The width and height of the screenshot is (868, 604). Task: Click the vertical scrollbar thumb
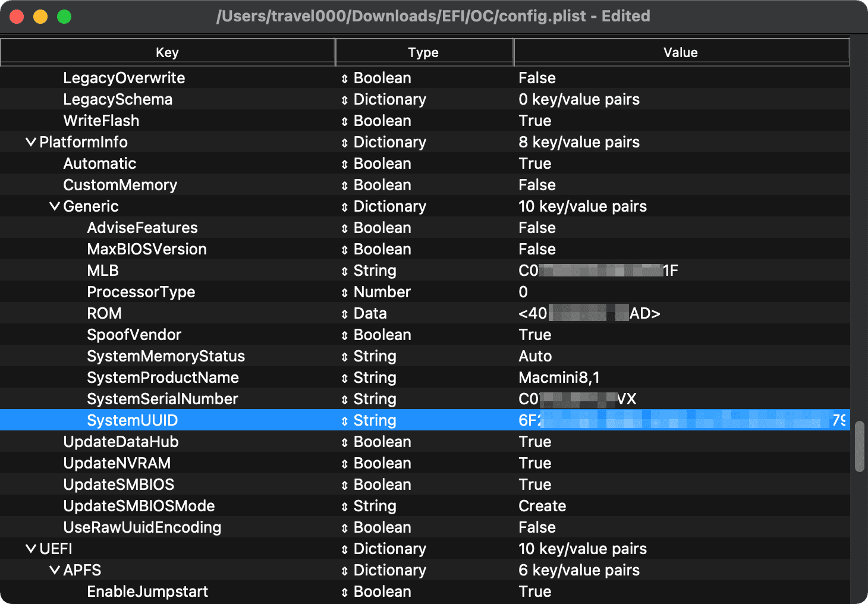tap(859, 446)
